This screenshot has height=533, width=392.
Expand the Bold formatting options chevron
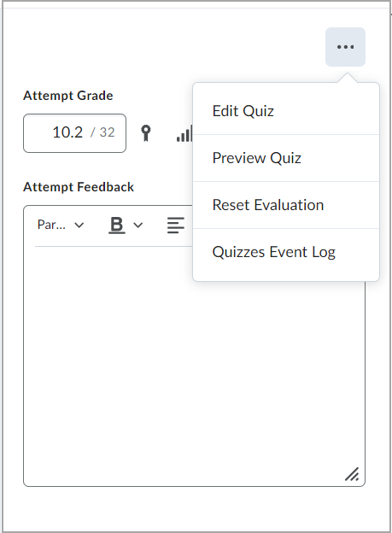click(137, 225)
